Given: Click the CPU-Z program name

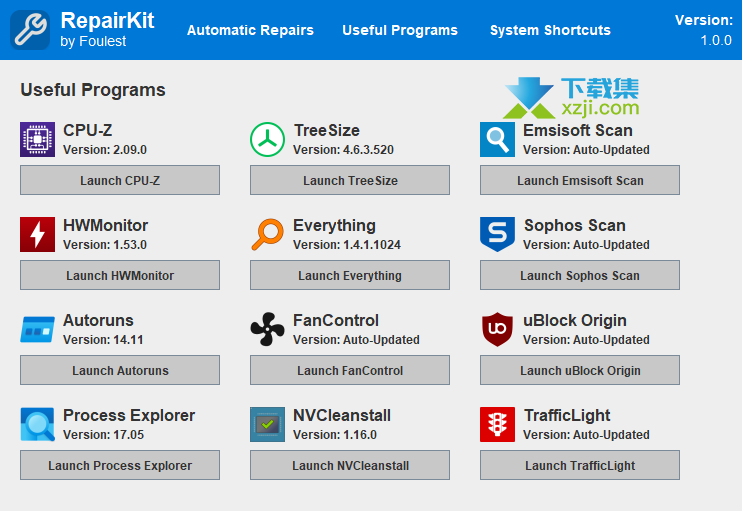Looking at the screenshot, I should tap(88, 130).
